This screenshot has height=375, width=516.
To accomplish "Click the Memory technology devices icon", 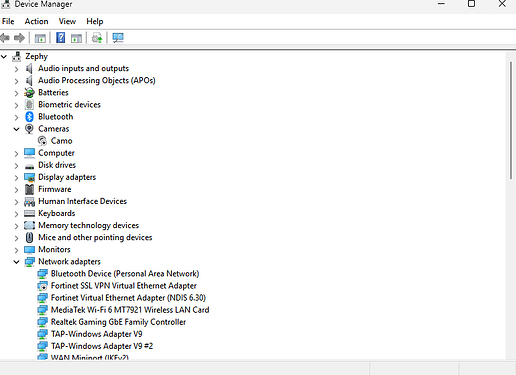I will click(x=29, y=226).
